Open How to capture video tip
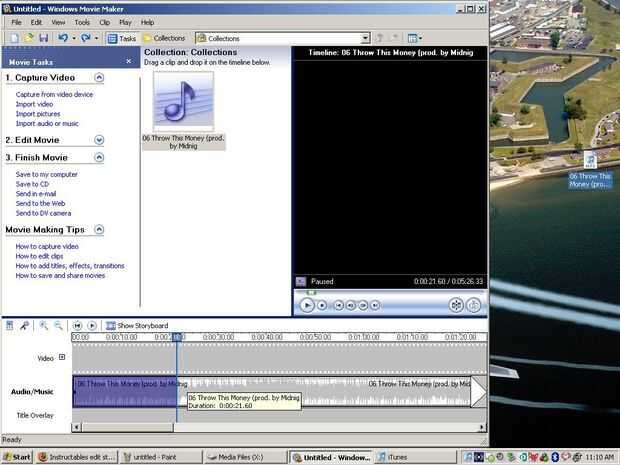Viewport: 620px width, 465px height. 47,246
